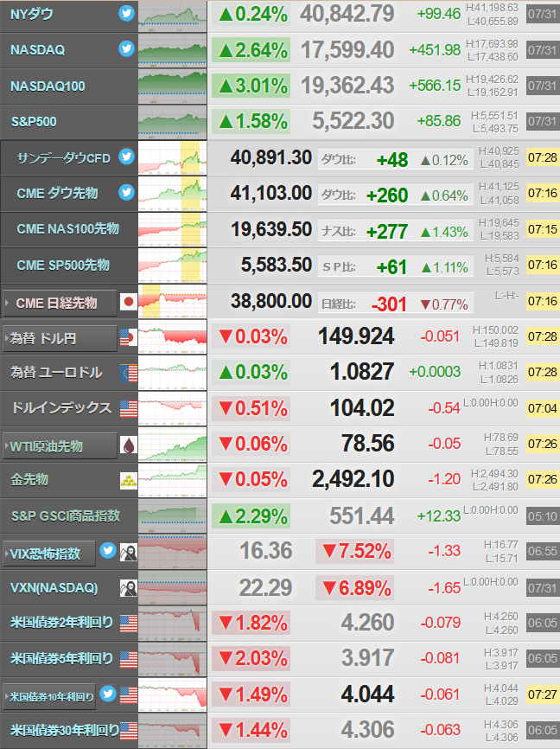The height and width of the screenshot is (749, 560).
Task: Click the Twitter icon beside サンデーダウCFD
Action: point(126,157)
